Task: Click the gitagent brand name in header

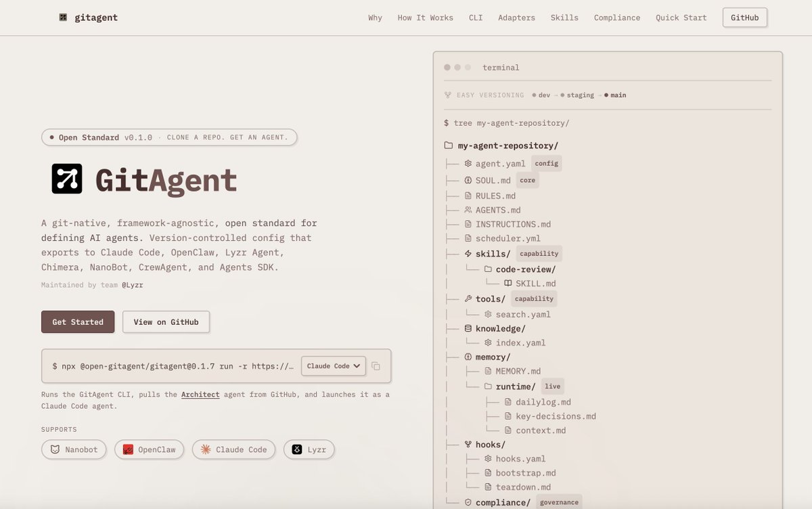Action: [97, 18]
